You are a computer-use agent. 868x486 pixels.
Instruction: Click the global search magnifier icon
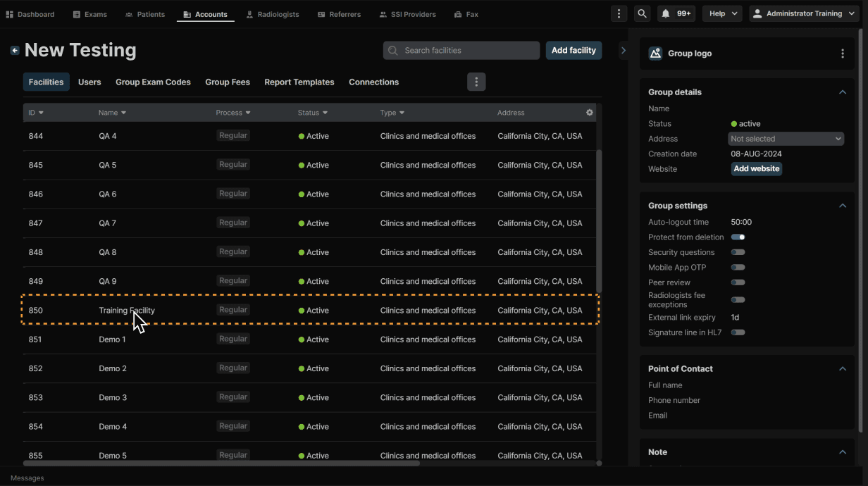642,13
